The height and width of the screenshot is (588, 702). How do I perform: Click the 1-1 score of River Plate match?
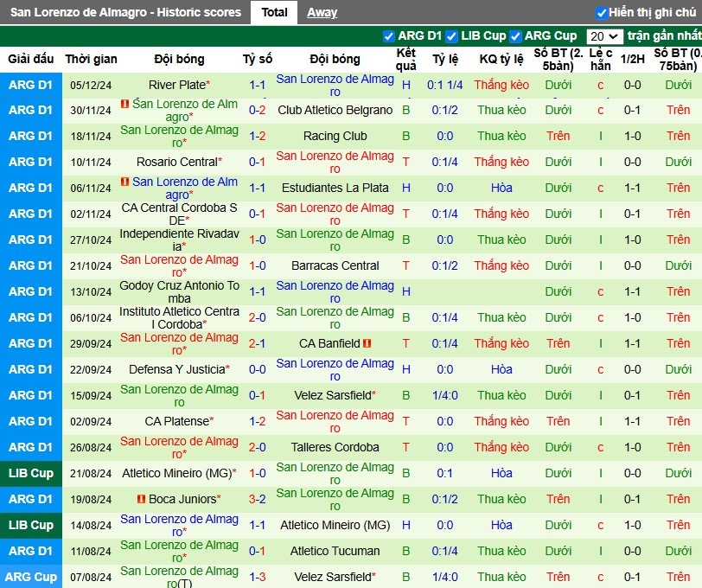pyautogui.click(x=257, y=85)
